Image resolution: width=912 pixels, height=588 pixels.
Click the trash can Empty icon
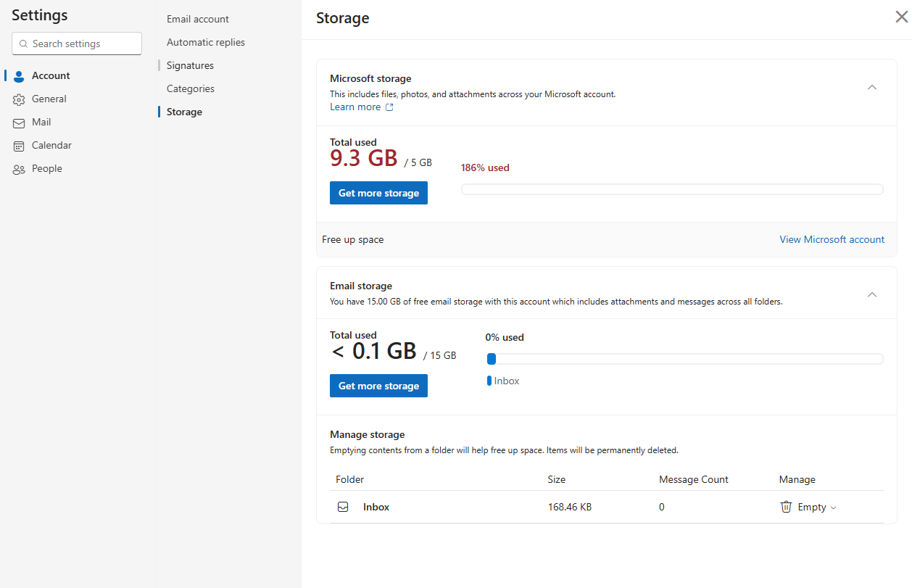click(786, 507)
